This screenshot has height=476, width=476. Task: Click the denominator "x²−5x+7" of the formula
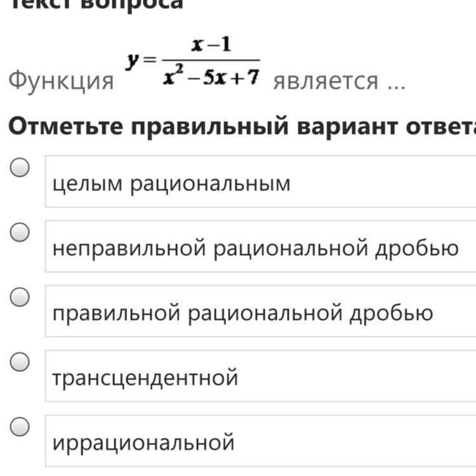coord(211,76)
